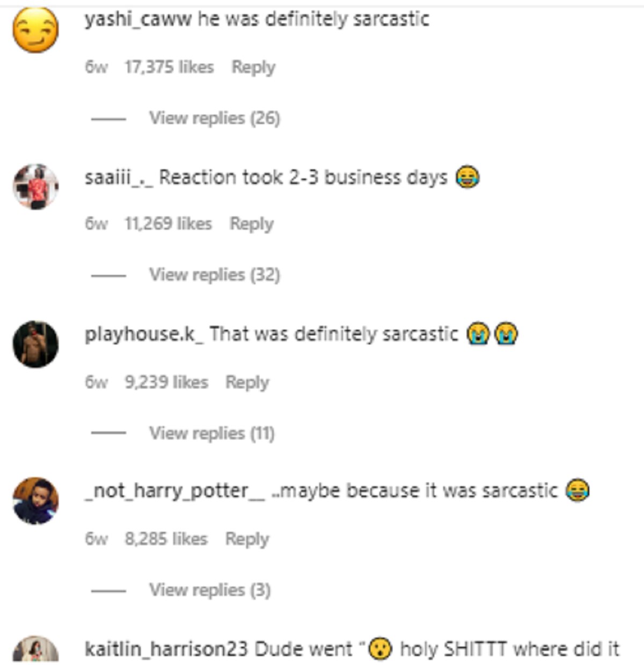Viewport: 644px width, 665px height.
Task: Click kaitlin_harrison23's profile avatar
Action: [35, 649]
